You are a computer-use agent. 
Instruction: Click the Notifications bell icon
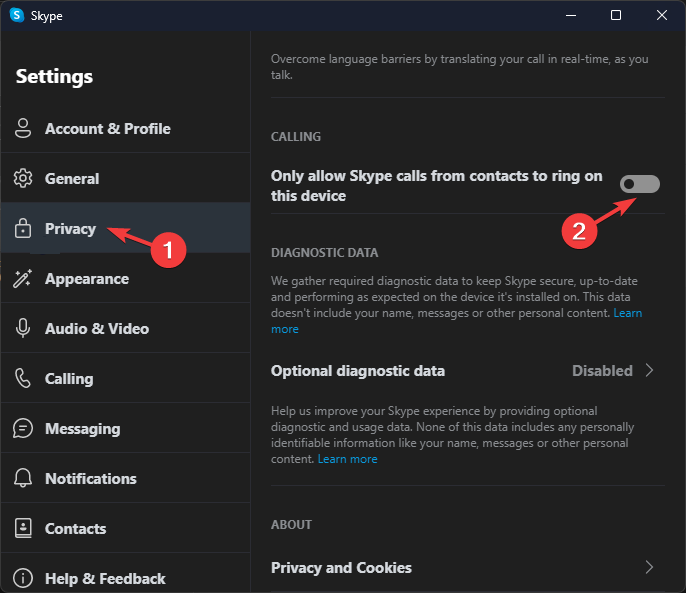(x=23, y=478)
